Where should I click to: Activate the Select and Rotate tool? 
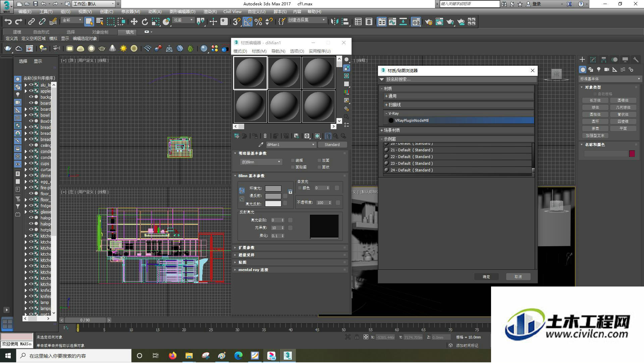click(x=145, y=22)
